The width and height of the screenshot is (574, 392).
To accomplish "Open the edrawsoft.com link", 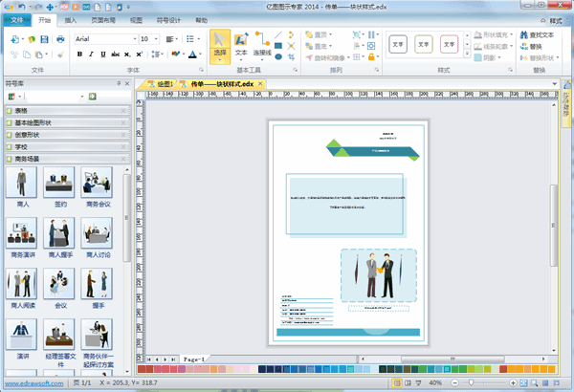I will [33, 382].
